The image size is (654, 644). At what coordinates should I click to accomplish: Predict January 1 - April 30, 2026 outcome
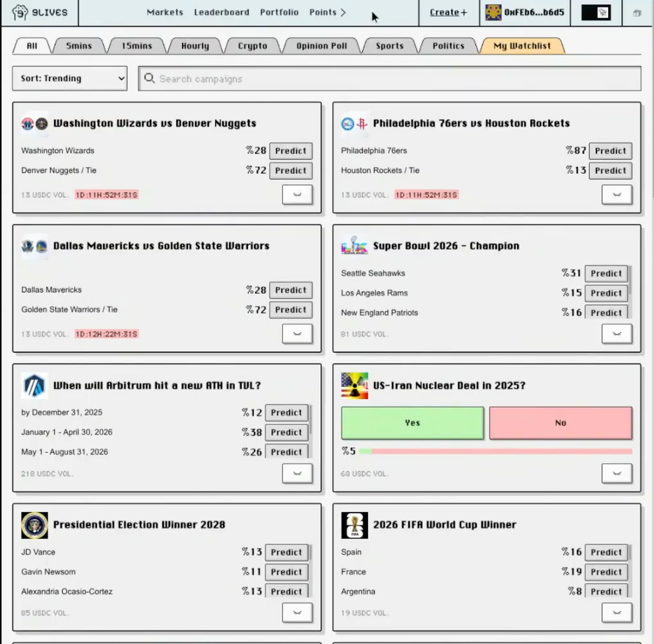287,432
